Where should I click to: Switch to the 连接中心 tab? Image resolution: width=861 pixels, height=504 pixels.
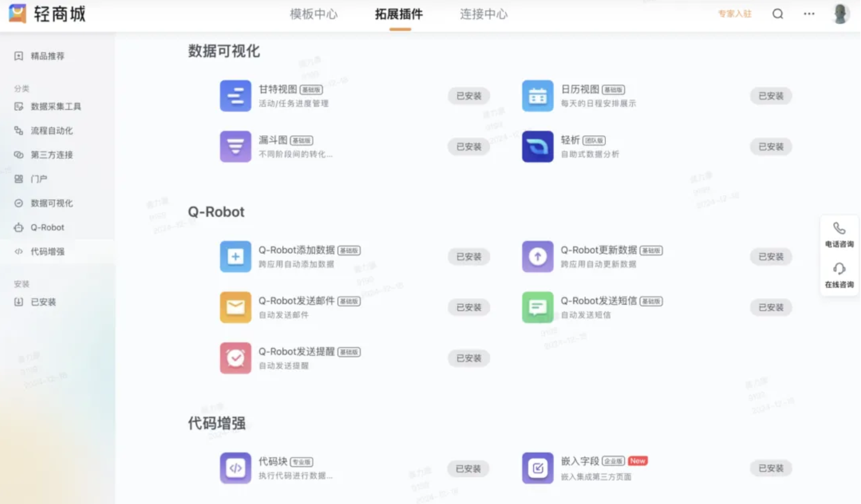click(x=484, y=14)
